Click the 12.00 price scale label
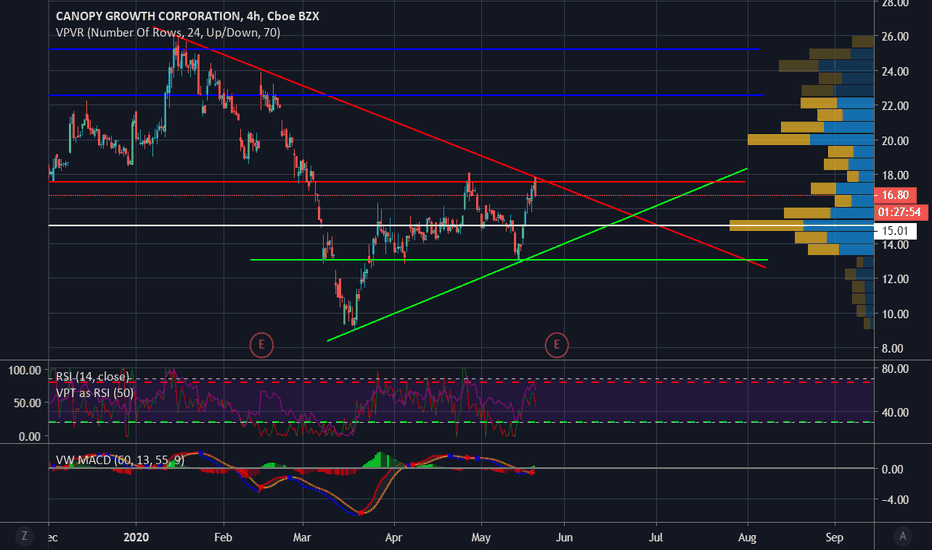 click(x=895, y=279)
